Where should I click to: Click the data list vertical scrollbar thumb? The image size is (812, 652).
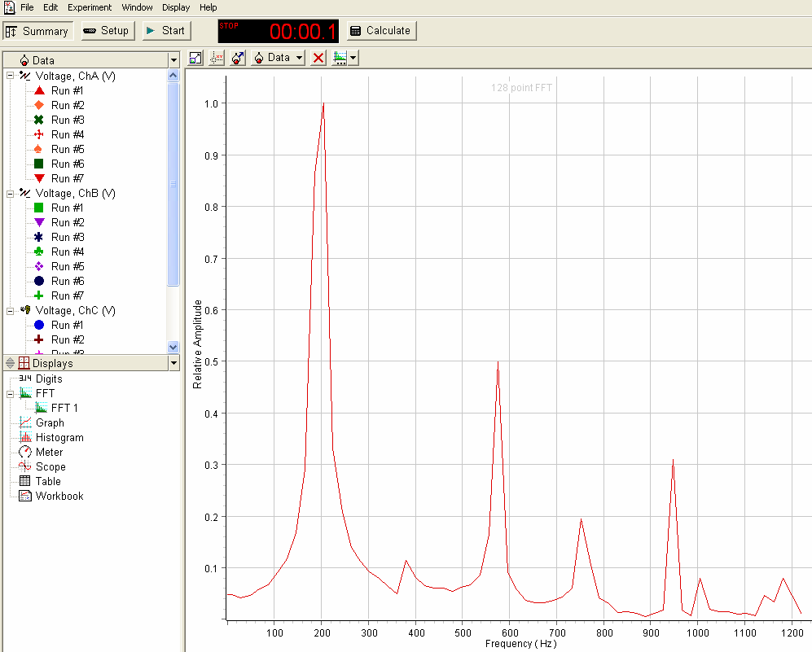coord(173,184)
